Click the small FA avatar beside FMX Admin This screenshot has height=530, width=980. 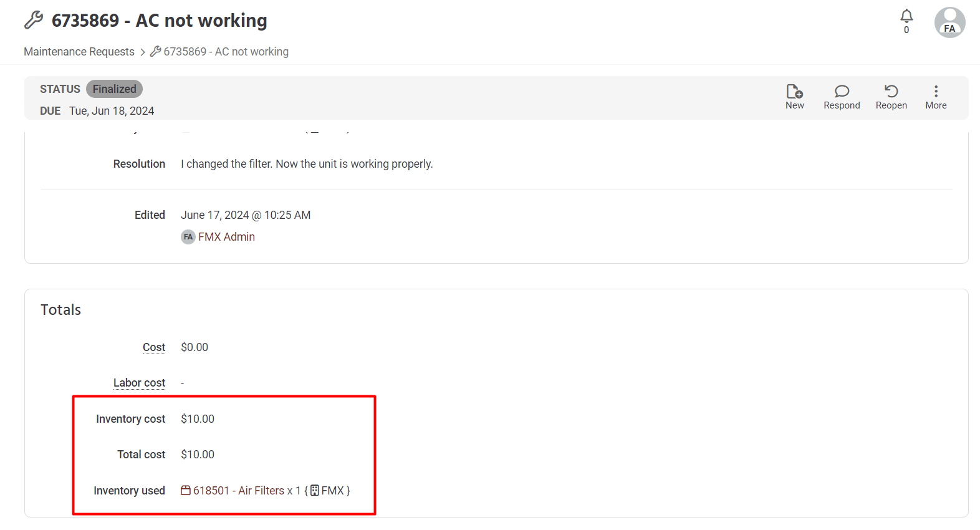[188, 237]
